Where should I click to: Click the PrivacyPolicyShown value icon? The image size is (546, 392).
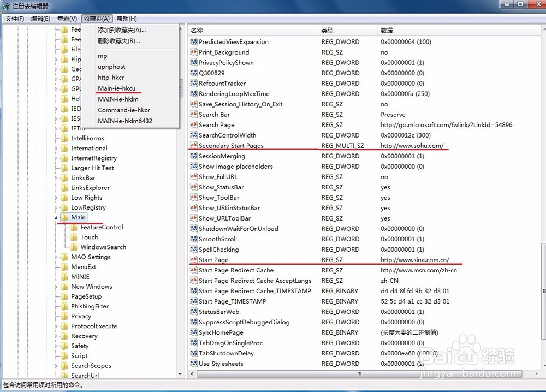(194, 63)
